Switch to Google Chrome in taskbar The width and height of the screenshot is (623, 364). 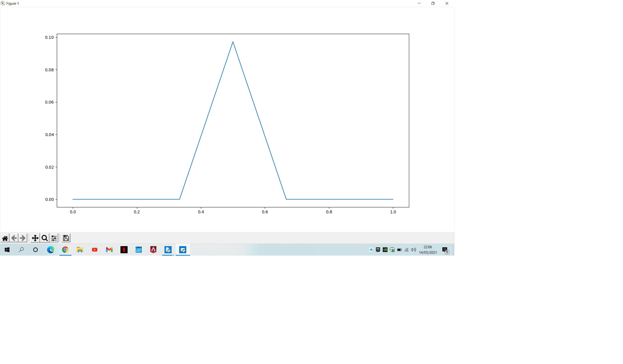(65, 250)
